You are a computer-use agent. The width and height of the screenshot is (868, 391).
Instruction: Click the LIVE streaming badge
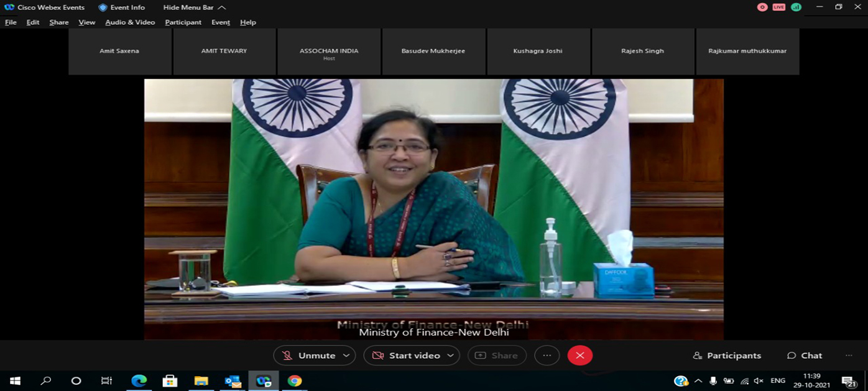pyautogui.click(x=779, y=7)
